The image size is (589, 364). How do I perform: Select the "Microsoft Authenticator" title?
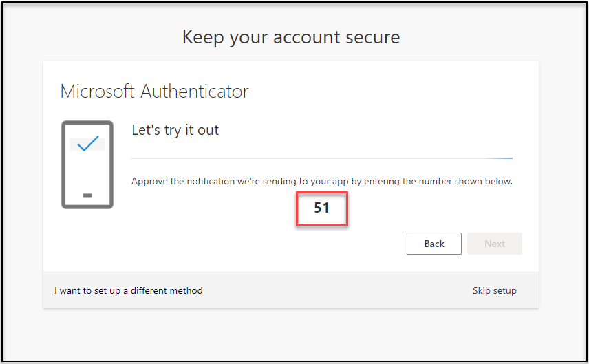coord(154,91)
